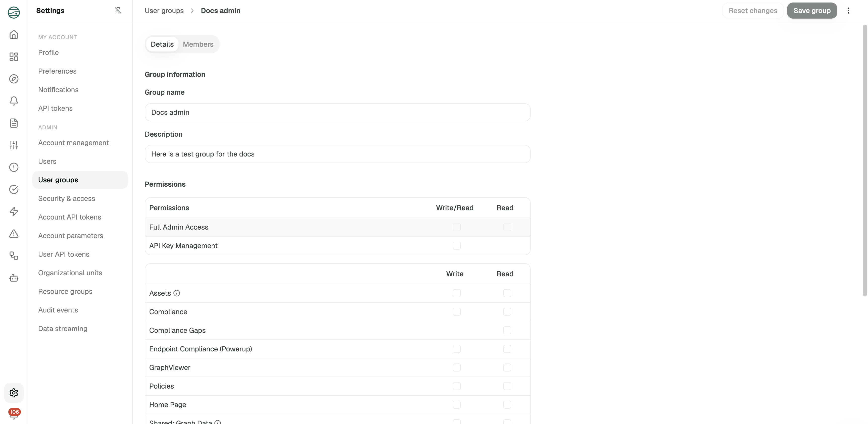Screen dimensions: 868x424
Task: Switch to the Members tab
Action: [198, 44]
